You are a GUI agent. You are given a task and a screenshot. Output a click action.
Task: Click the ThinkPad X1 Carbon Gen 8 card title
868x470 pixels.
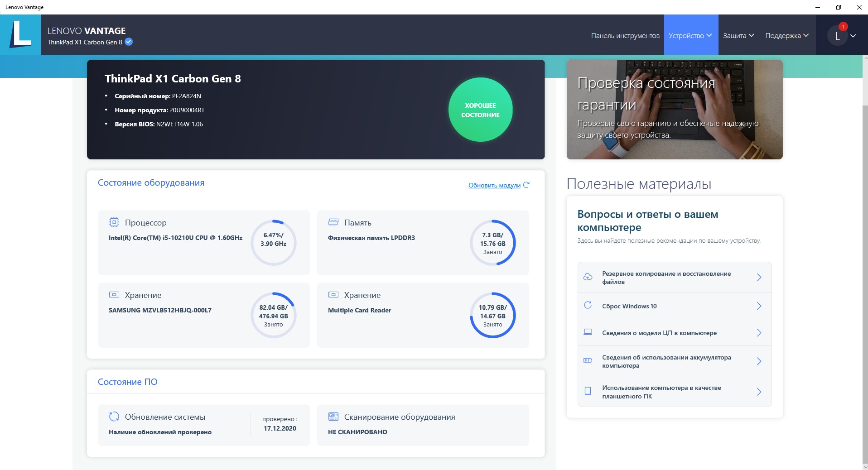(x=173, y=79)
